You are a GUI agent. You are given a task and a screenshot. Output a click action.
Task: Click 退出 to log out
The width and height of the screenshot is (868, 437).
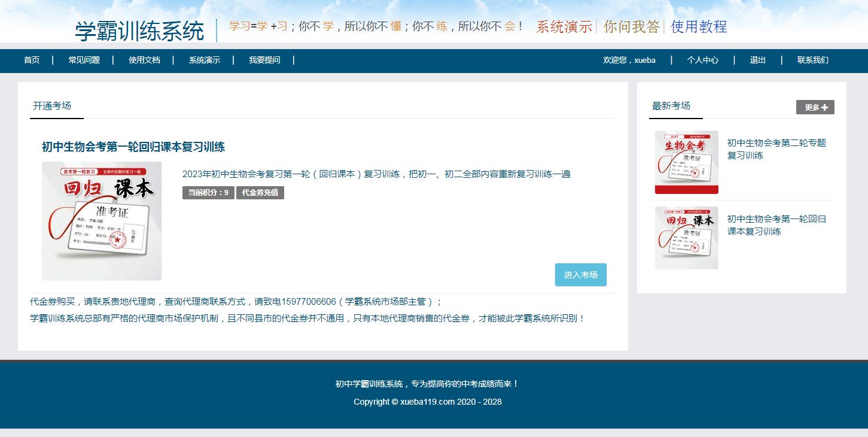757,60
